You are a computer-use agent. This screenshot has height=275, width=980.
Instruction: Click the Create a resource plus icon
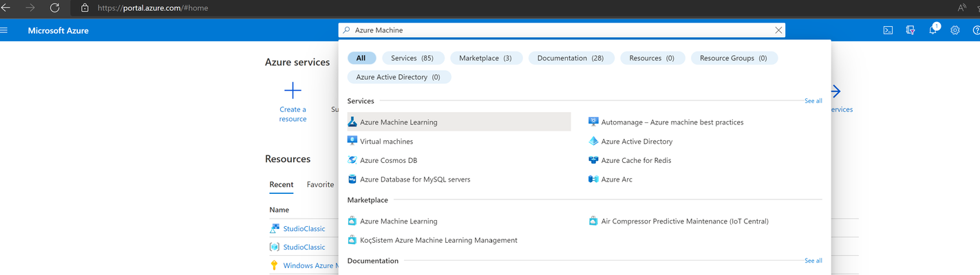pyautogui.click(x=292, y=91)
